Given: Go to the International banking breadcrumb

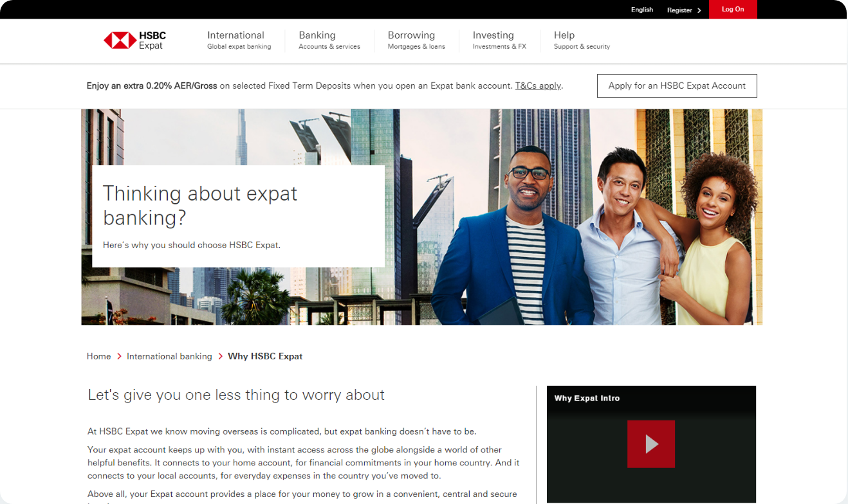Looking at the screenshot, I should 169,356.
